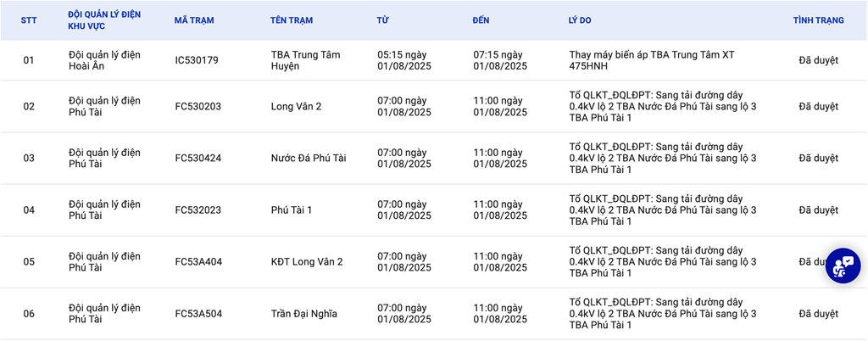This screenshot has width=868, height=341.
Task: Click Đã duyệt status in row 06
Action: click(818, 313)
